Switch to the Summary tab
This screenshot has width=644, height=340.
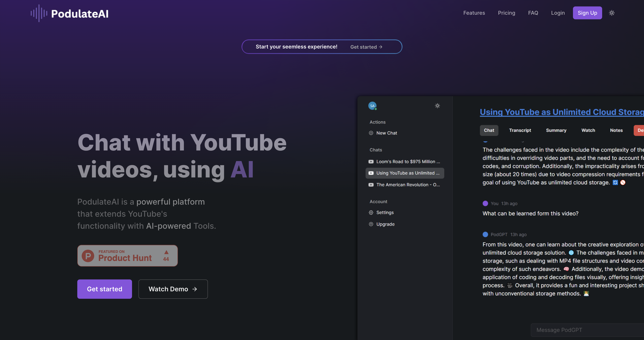pyautogui.click(x=556, y=131)
